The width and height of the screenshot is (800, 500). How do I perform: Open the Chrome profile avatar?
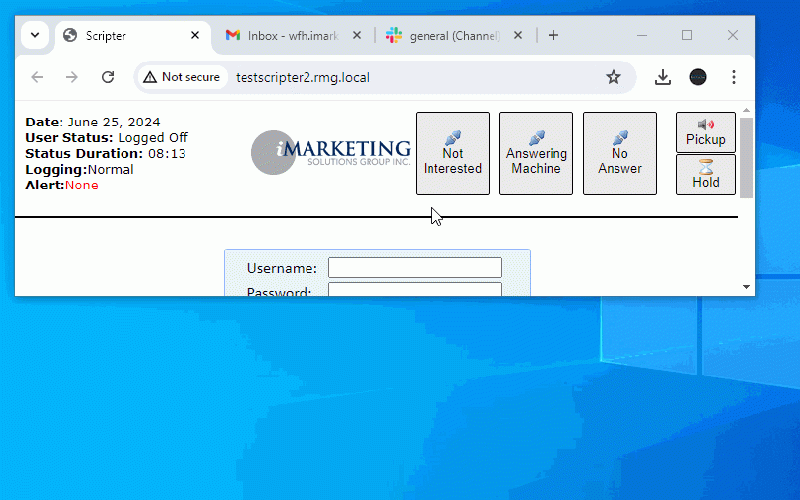click(697, 77)
